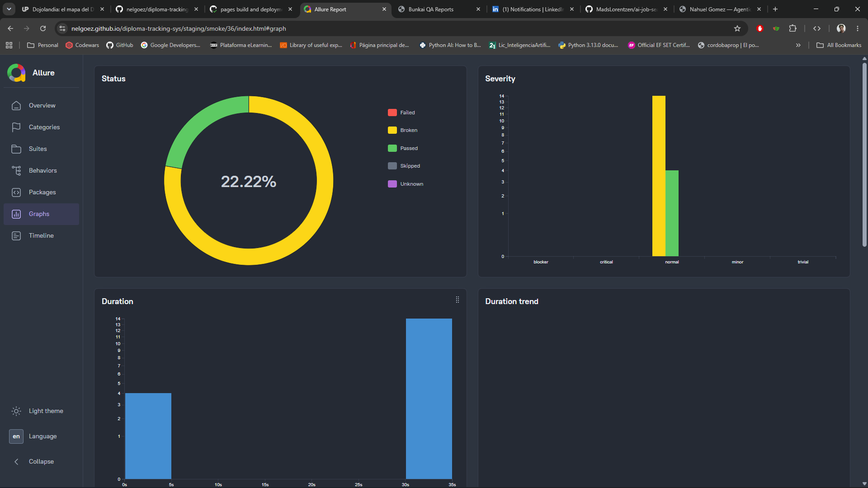Open Python 3.13.0 docs bookmark

[x=588, y=45]
